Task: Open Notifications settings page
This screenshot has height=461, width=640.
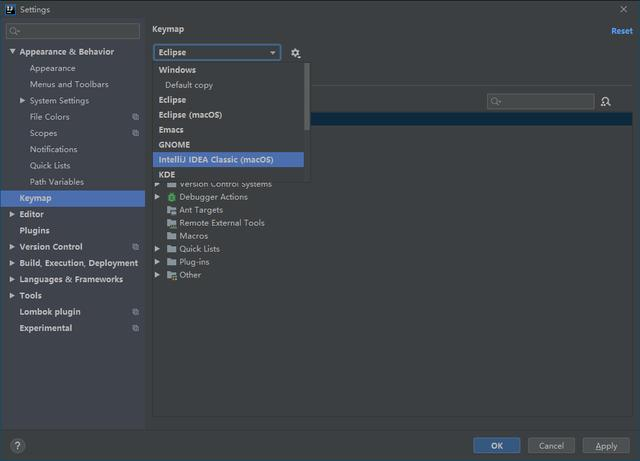Action: pyautogui.click(x=53, y=149)
